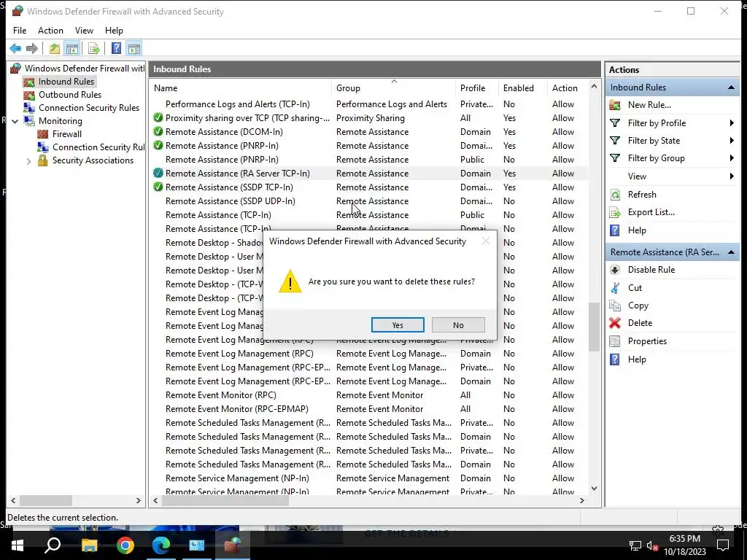Open taskbar Search
This screenshot has width=747, height=560.
(53, 545)
